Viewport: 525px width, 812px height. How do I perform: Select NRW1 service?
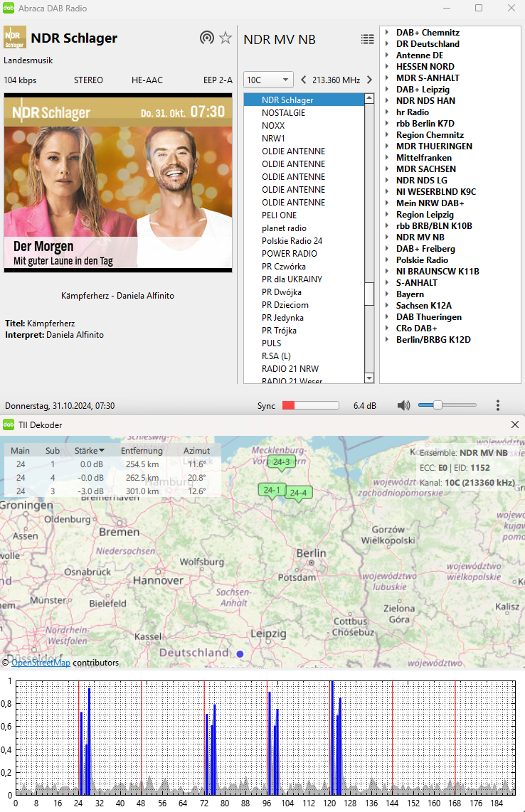304,138
